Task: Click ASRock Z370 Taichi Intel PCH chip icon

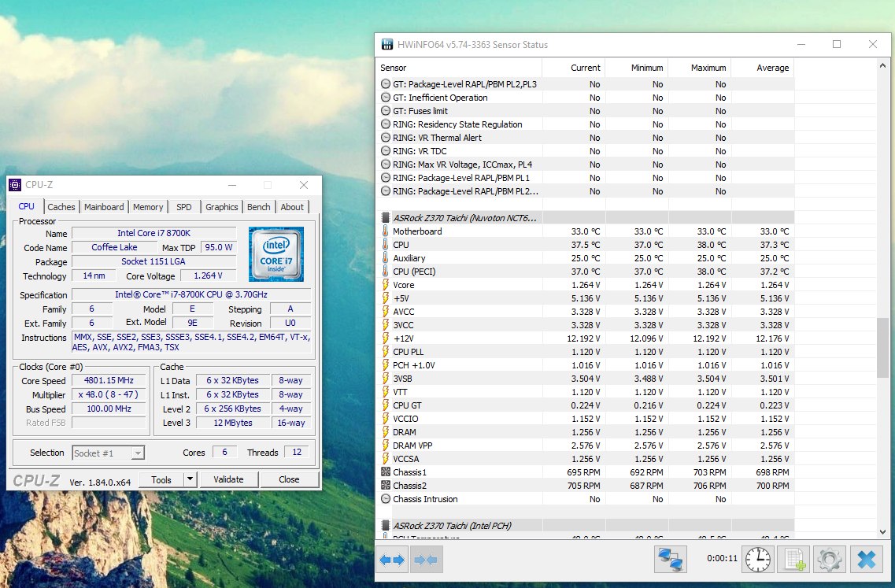Action: pyautogui.click(x=385, y=525)
